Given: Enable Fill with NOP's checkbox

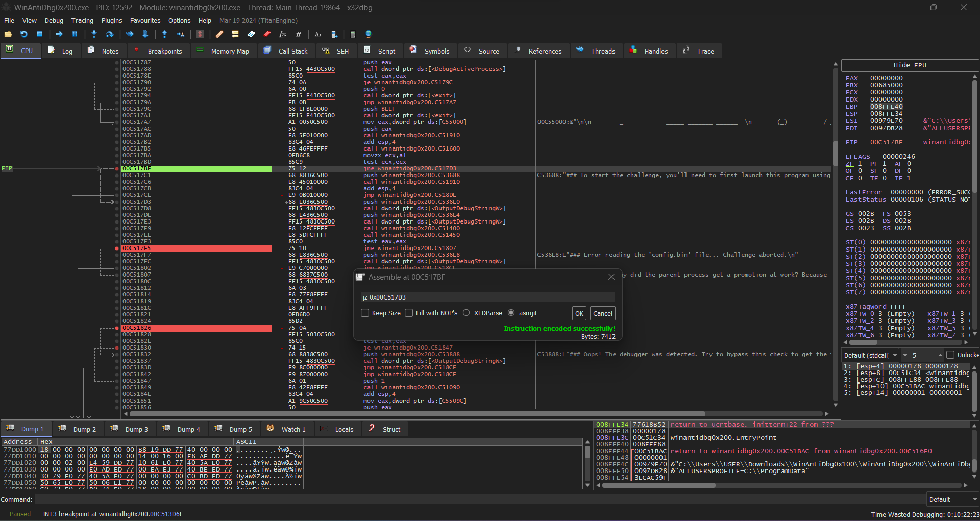Looking at the screenshot, I should [x=409, y=313].
